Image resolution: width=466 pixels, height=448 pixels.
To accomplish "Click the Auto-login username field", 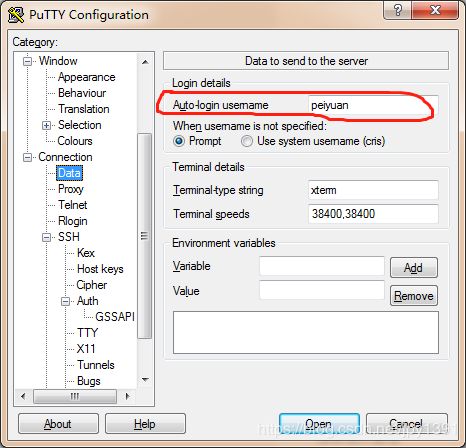I will [373, 105].
